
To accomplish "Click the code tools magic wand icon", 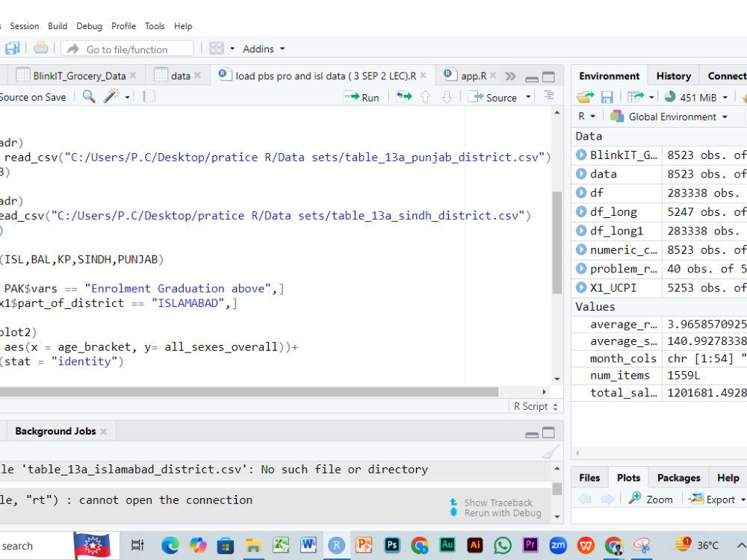I will [x=111, y=96].
